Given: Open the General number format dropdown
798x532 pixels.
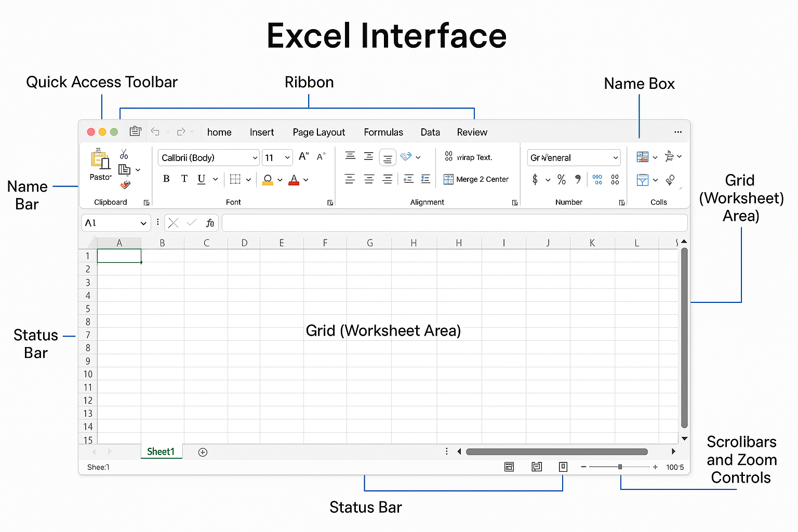Looking at the screenshot, I should 574,157.
